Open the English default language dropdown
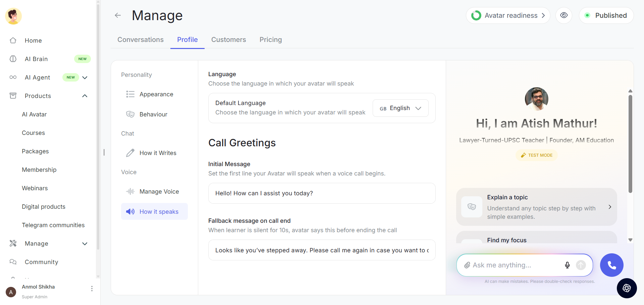644x305 pixels. pos(400,108)
